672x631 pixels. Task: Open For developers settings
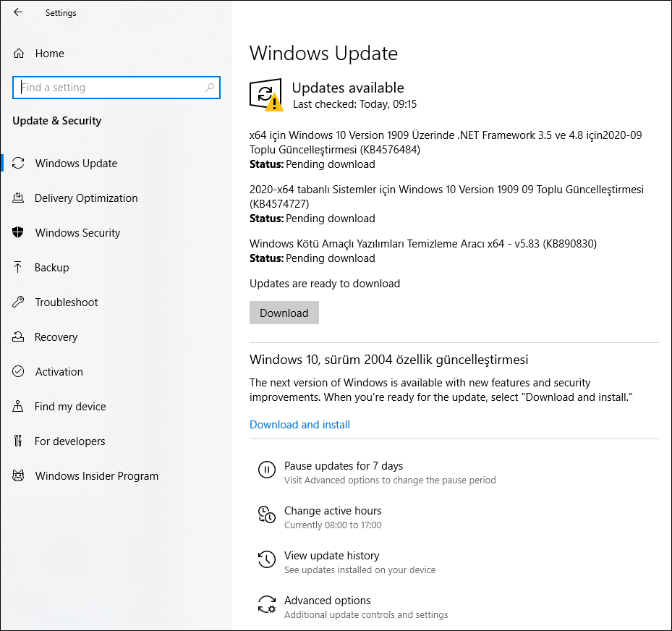pos(69,441)
